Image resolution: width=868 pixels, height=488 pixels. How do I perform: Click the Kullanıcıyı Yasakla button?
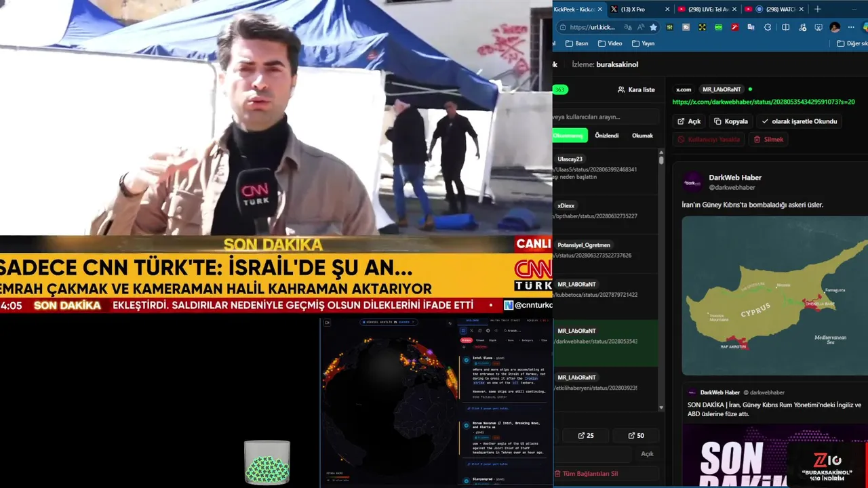[709, 139]
